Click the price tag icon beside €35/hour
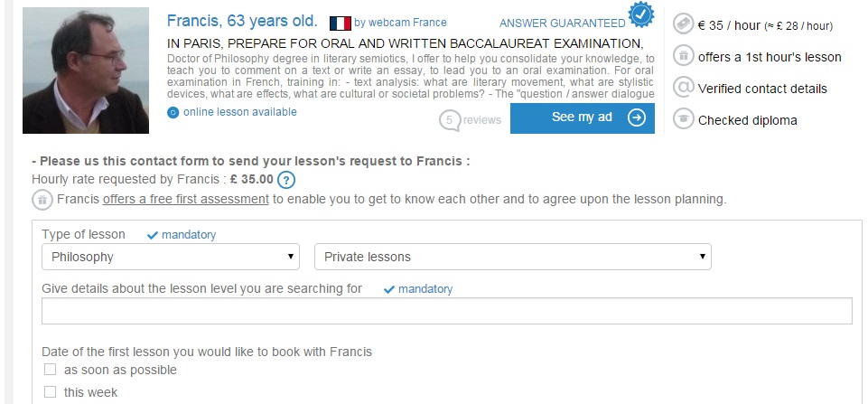 (x=683, y=25)
